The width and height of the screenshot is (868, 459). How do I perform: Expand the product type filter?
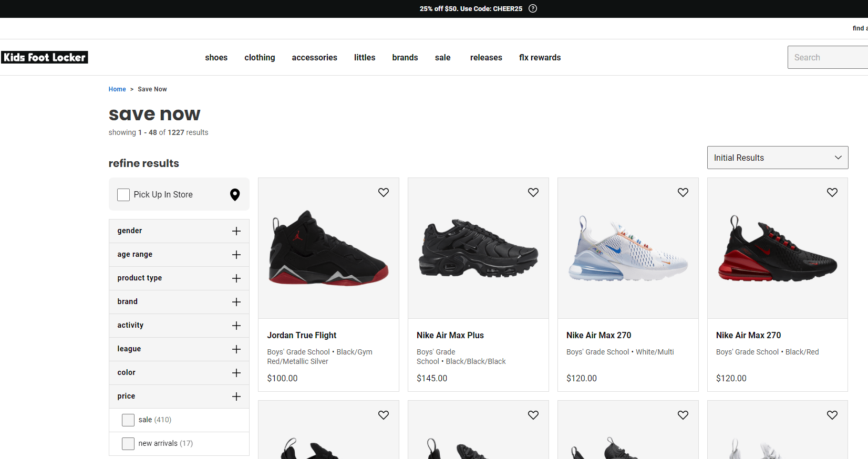click(x=179, y=278)
